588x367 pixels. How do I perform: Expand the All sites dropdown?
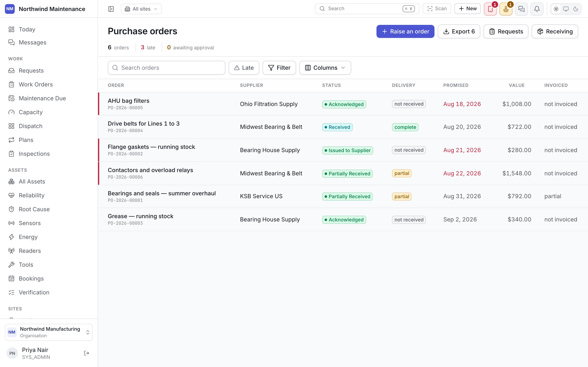tap(141, 9)
